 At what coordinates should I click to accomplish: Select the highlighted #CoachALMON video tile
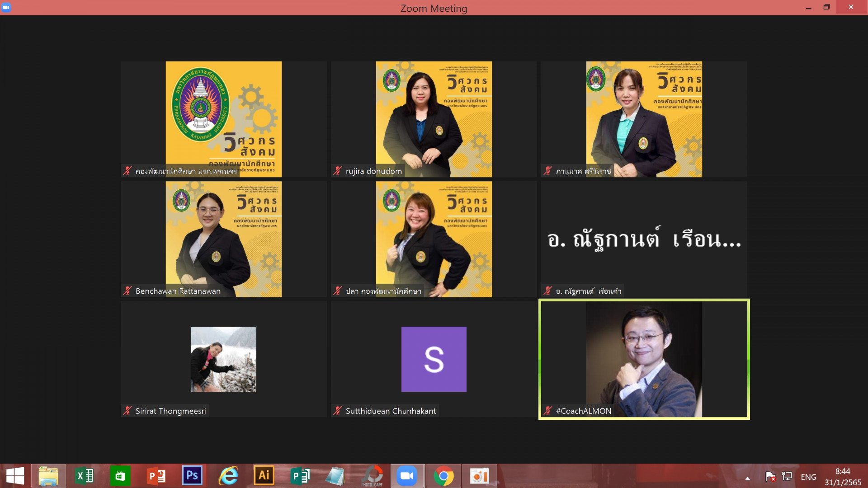tap(644, 359)
